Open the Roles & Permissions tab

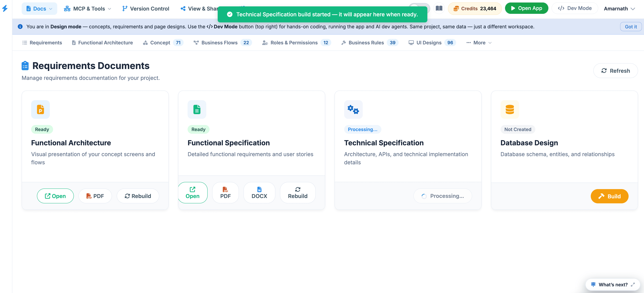coord(296,43)
